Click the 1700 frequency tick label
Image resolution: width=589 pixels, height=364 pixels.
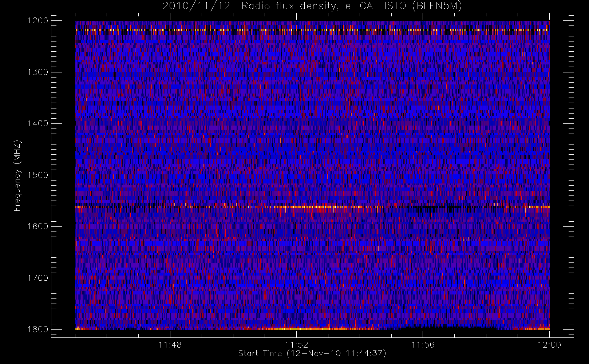[38, 278]
